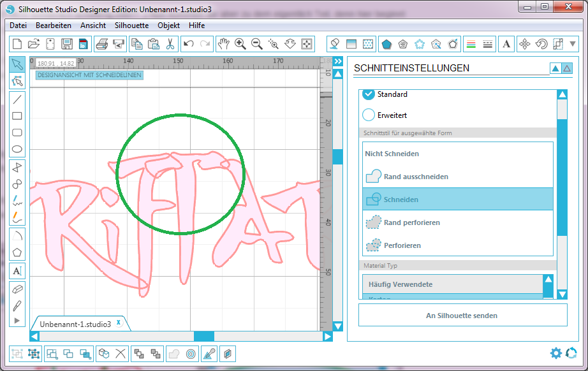Select the Edit Points tool
The height and width of the screenshot is (371, 588).
pos(17,81)
